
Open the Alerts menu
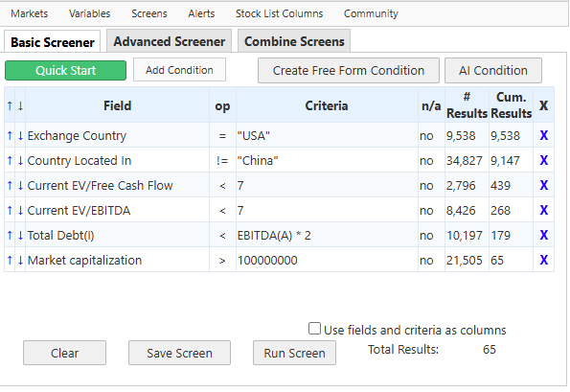201,13
